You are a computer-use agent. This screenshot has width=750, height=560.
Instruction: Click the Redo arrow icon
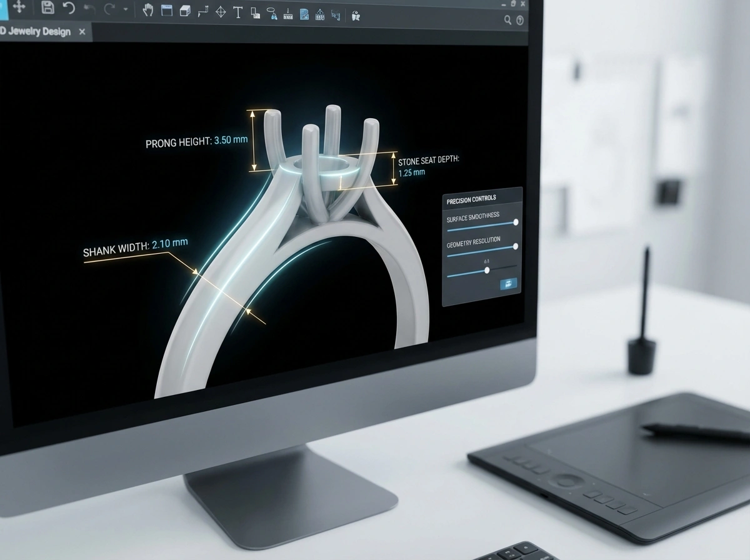point(110,9)
